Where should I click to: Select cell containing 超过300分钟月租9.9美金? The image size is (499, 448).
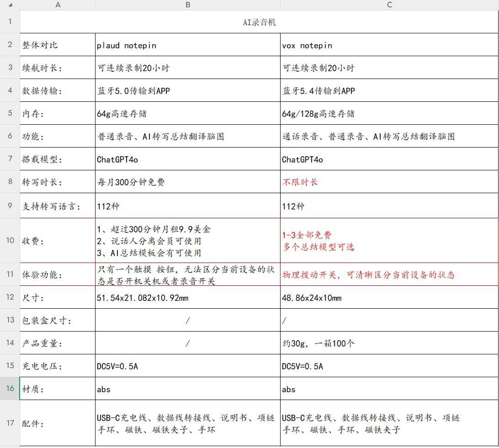[x=188, y=240]
